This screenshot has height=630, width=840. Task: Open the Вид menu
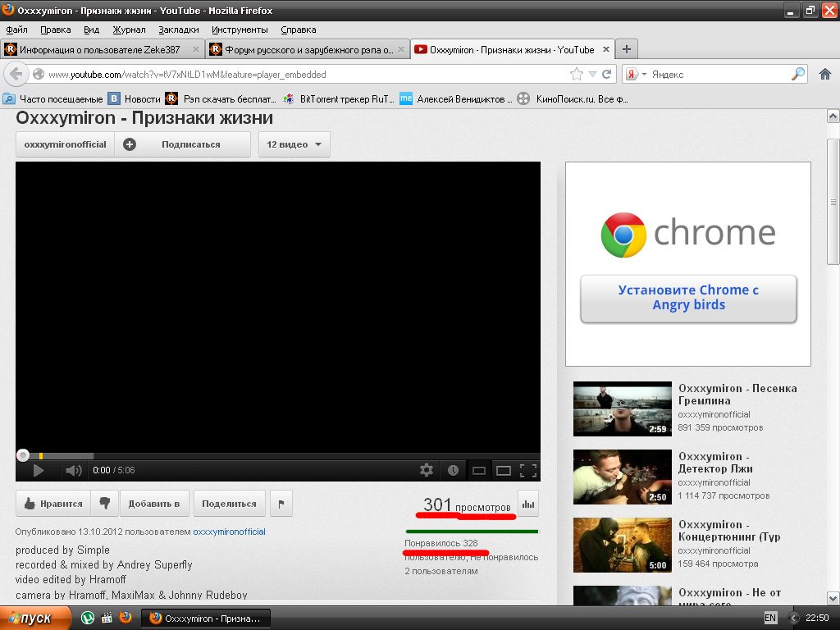point(92,30)
